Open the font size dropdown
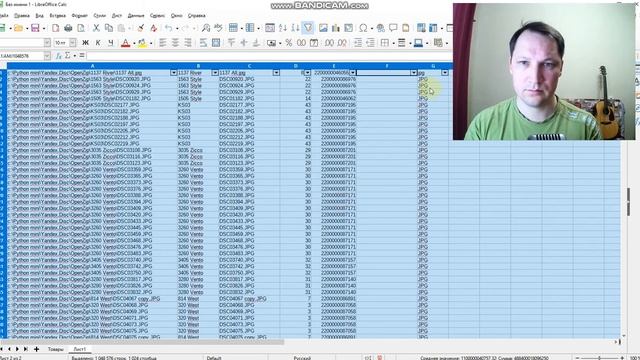The width and height of the screenshot is (640, 360). tap(73, 42)
